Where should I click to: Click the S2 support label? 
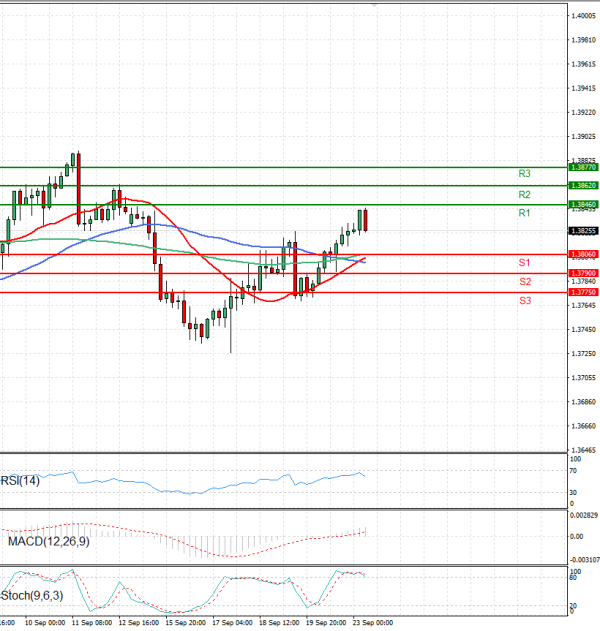click(x=525, y=282)
